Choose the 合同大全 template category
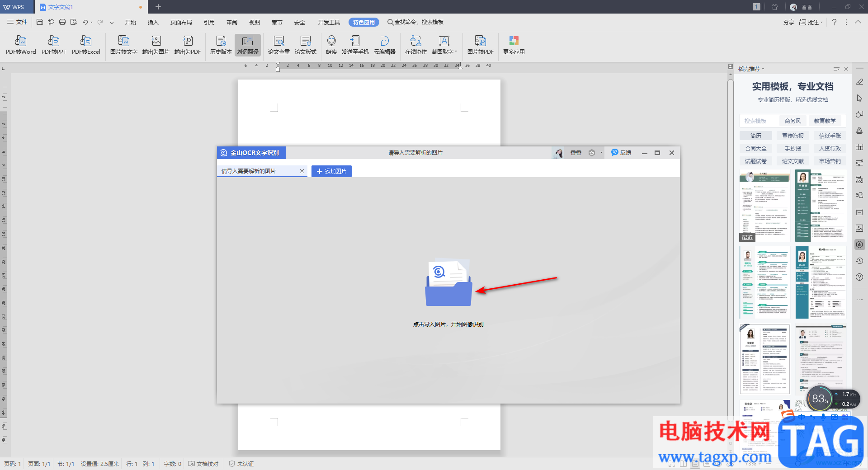Viewport: 868px width, 470px height. click(756, 149)
